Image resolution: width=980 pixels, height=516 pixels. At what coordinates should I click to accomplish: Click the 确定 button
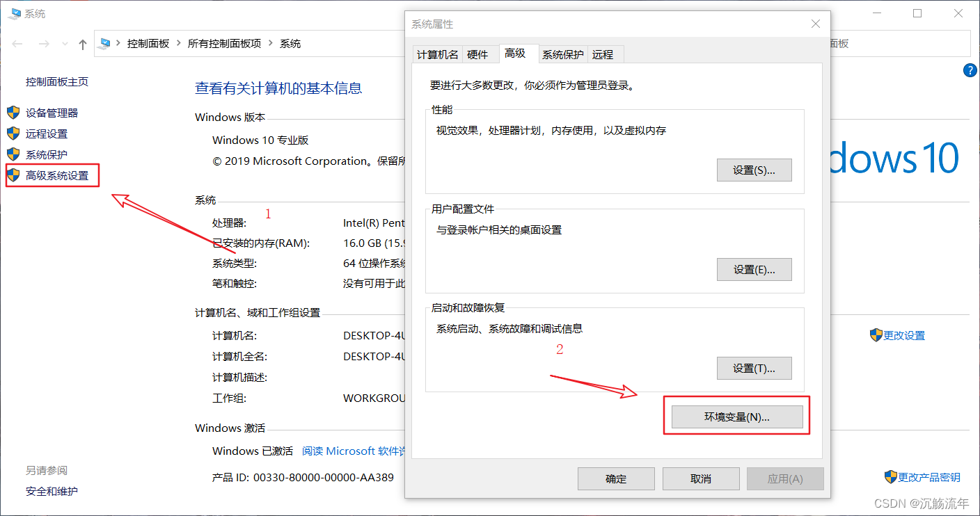tap(616, 478)
